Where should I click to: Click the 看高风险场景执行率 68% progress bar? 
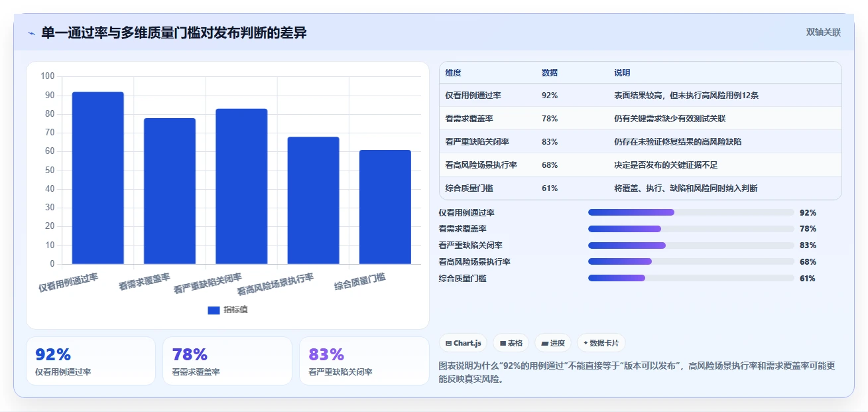click(691, 262)
